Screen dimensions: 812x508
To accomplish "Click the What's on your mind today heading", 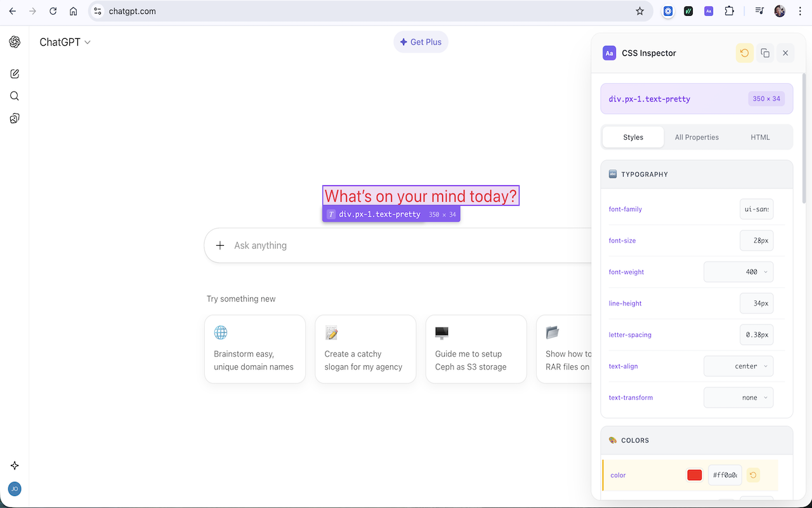I will point(421,196).
